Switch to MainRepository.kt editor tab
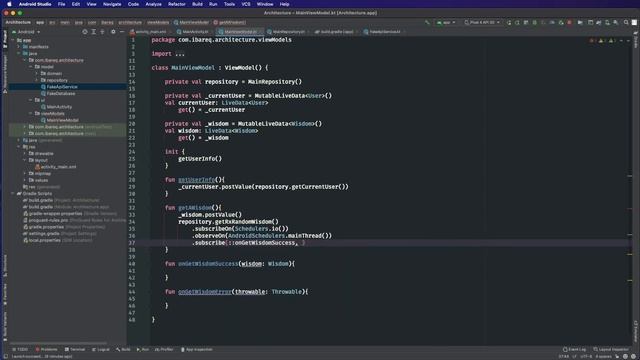640x360 pixels. 288,31
